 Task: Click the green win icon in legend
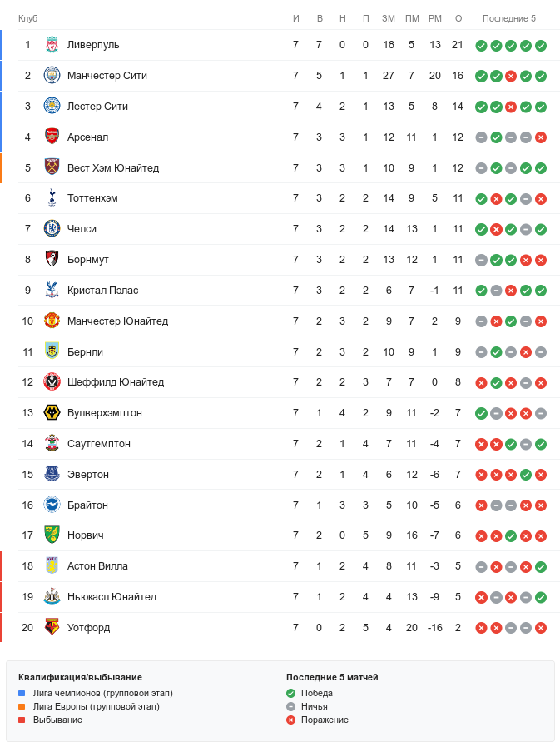[x=290, y=693]
